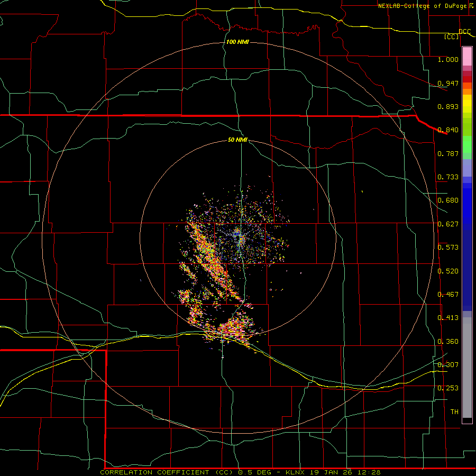
Task: Click the 1.000 legend value
Action: pos(448,59)
